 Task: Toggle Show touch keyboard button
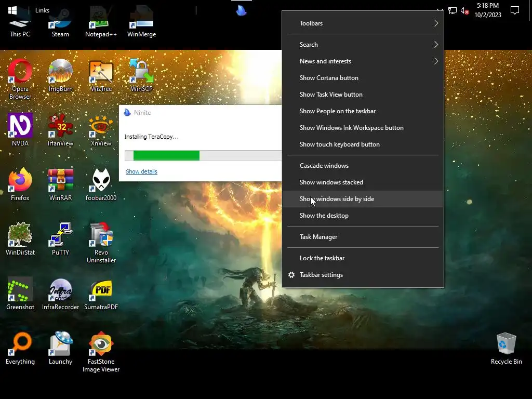click(363, 144)
